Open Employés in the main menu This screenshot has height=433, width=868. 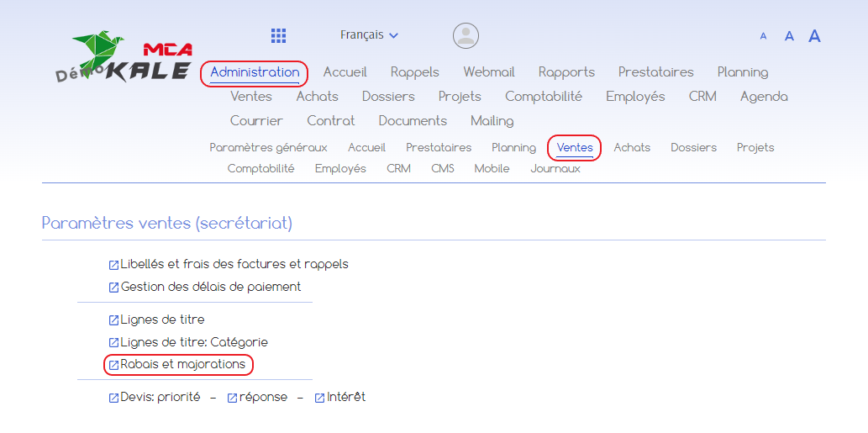[x=635, y=97]
